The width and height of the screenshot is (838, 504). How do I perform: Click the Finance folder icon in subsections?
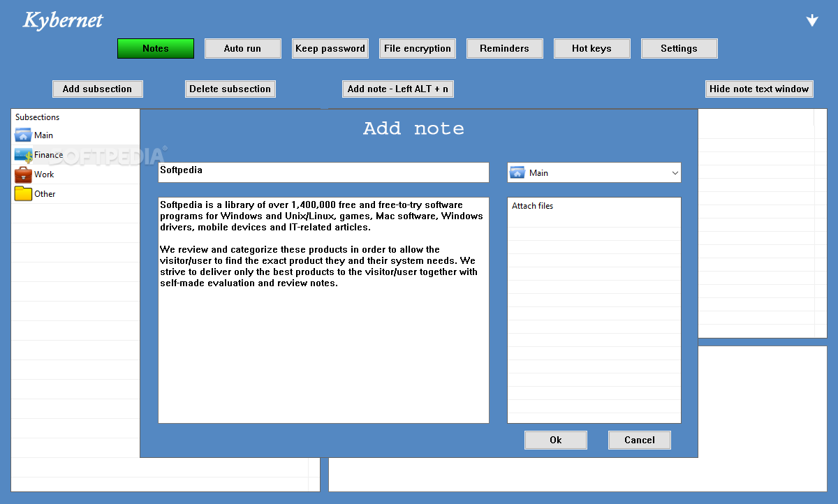[x=23, y=155]
